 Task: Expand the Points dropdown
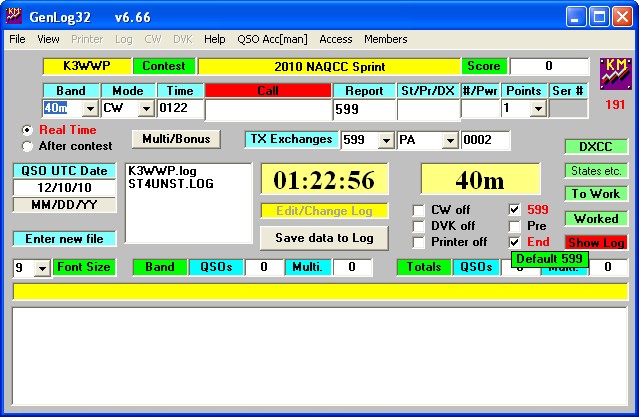coord(538,109)
